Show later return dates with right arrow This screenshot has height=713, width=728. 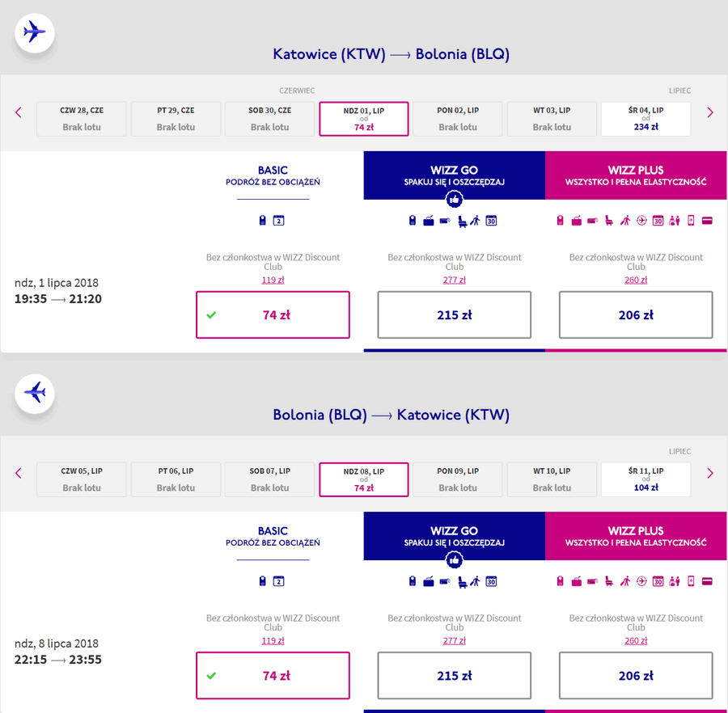click(x=710, y=473)
